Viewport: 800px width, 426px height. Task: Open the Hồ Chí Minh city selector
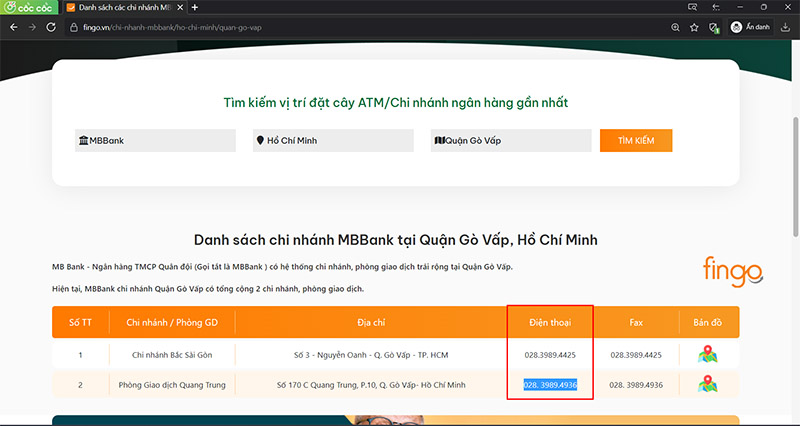pyautogui.click(x=333, y=140)
